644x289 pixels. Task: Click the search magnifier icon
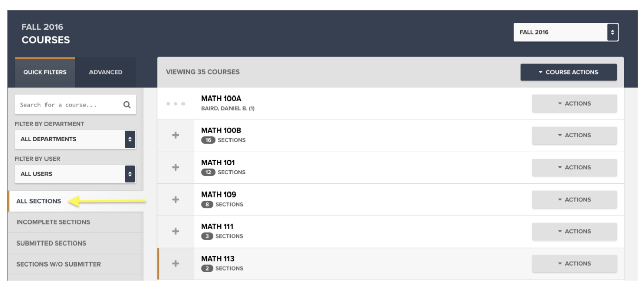[x=127, y=105]
